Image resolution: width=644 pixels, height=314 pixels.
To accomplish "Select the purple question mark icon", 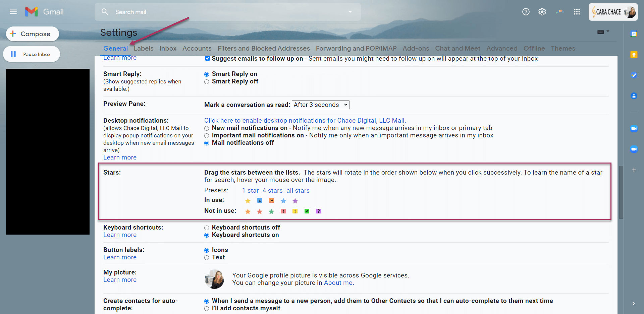I will point(319,211).
